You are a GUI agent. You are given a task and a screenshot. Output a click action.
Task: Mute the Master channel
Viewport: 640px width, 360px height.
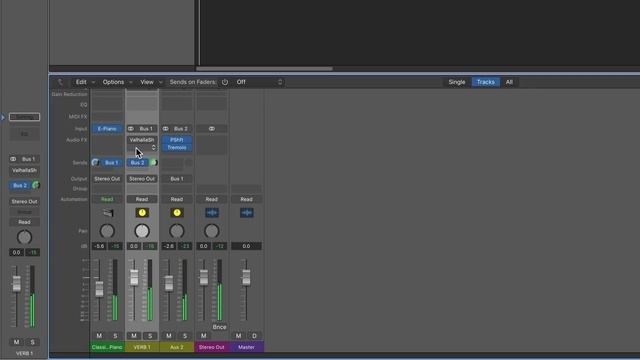point(238,336)
